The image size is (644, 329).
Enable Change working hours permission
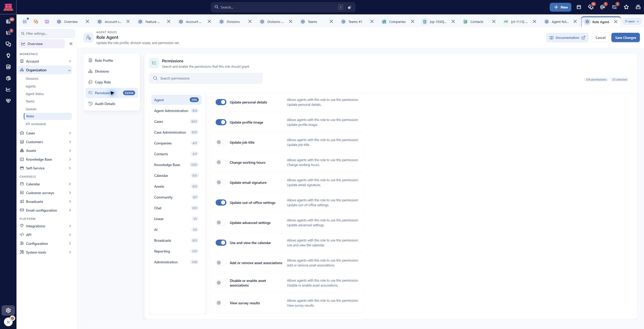click(221, 162)
